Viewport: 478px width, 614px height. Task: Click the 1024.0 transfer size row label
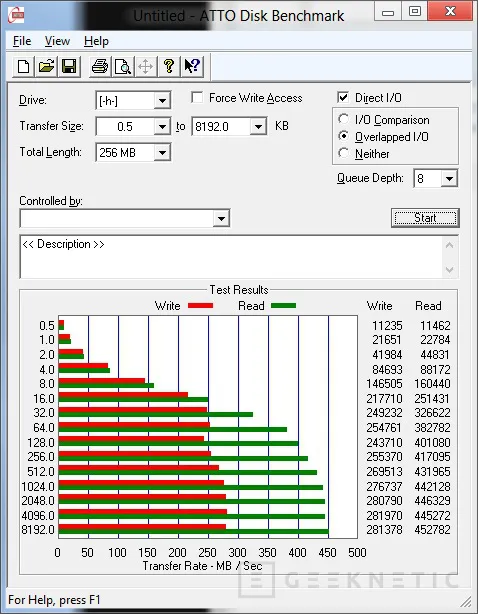tap(38, 486)
